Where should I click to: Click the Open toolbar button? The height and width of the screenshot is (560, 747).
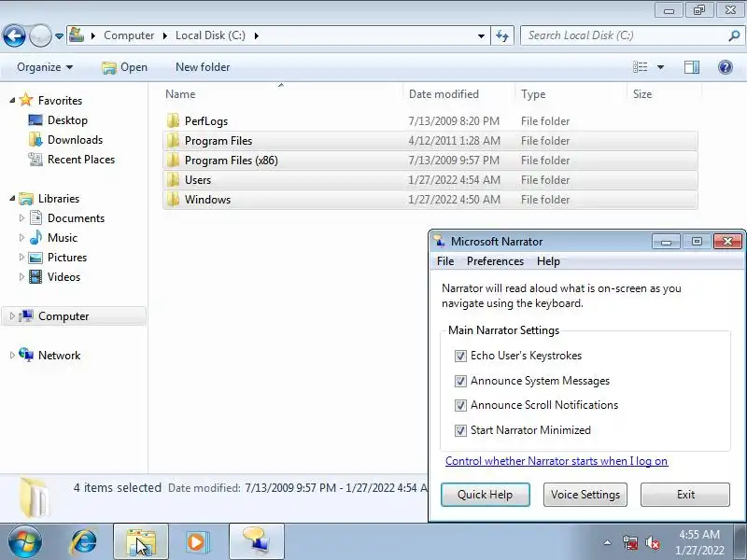(125, 67)
